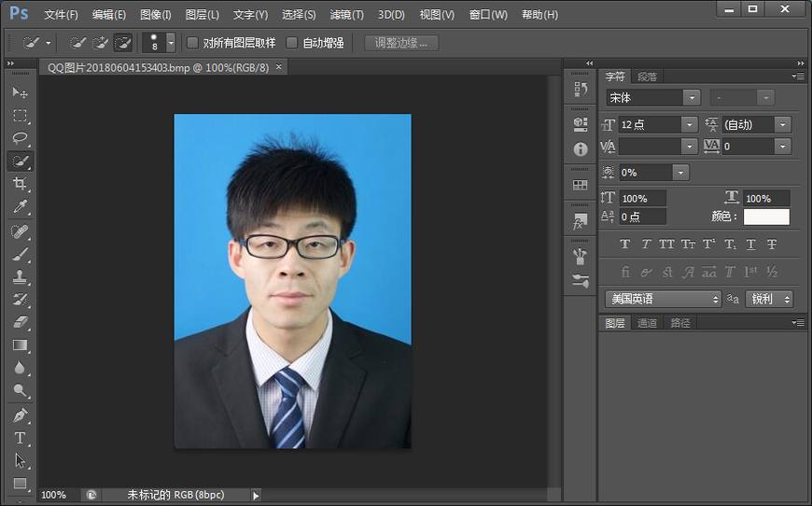Image resolution: width=812 pixels, height=506 pixels.
Task: Select the Crop tool
Action: coord(20,184)
